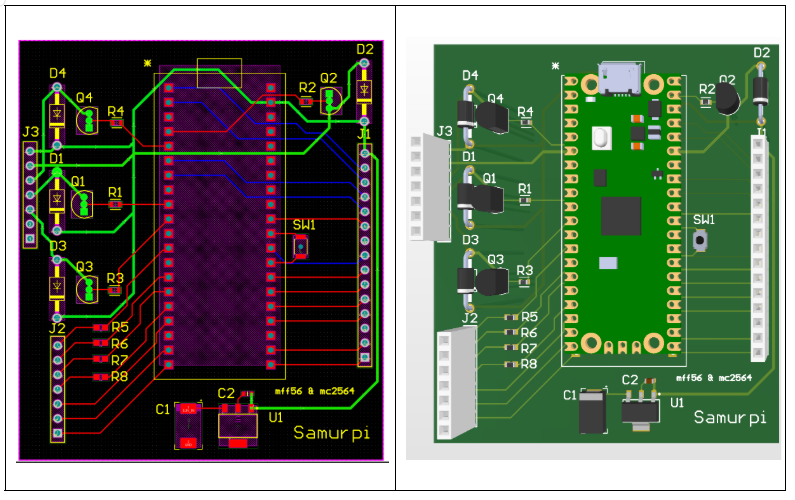Screen dimensions: 795x500
Task: Click the micro USB port in 3D view
Action: 617,75
